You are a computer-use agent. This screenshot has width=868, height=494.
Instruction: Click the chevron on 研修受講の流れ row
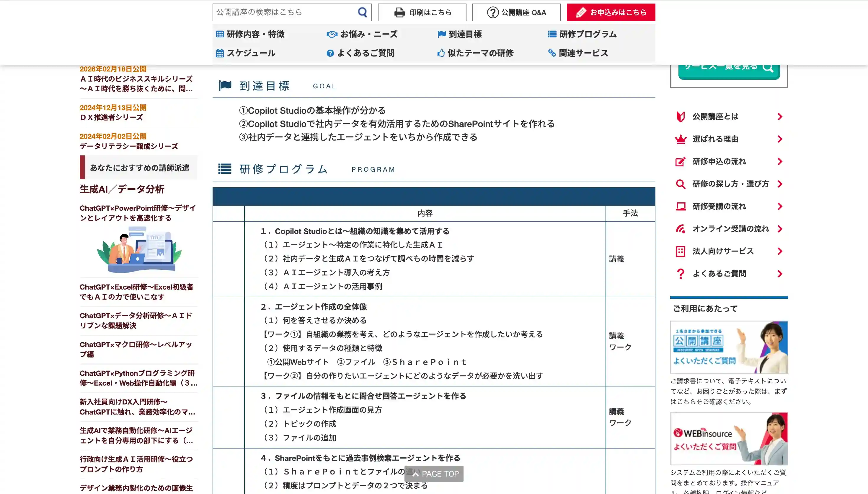[780, 206]
